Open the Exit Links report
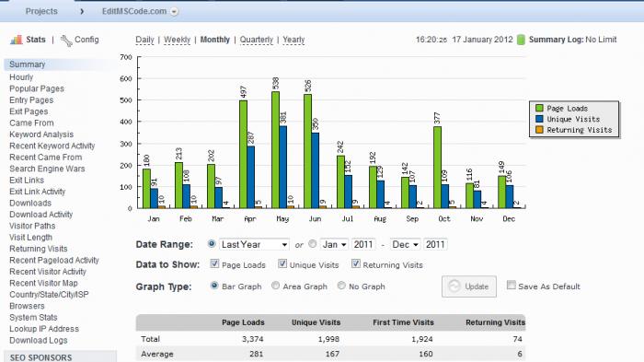The width and height of the screenshot is (644, 362). coord(27,181)
